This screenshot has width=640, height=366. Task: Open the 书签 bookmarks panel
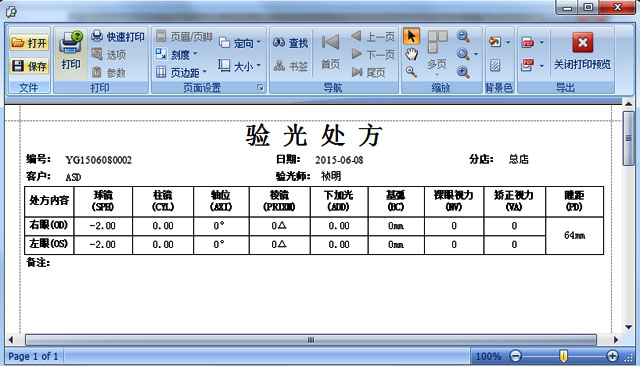(x=290, y=66)
